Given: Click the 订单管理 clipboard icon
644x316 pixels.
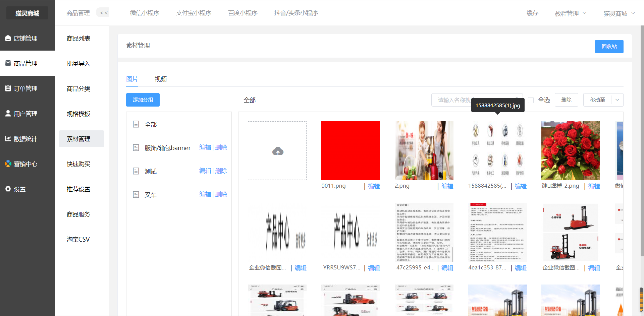Looking at the screenshot, I should click(8, 88).
